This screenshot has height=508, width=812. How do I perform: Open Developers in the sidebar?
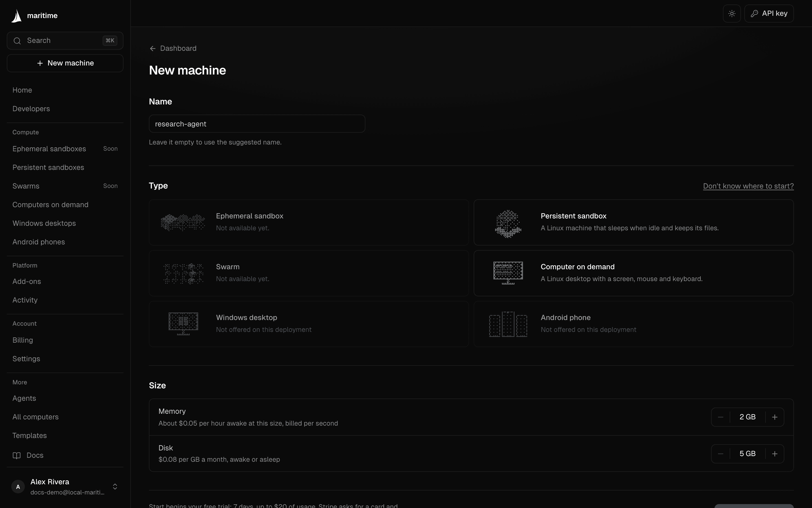point(65,109)
